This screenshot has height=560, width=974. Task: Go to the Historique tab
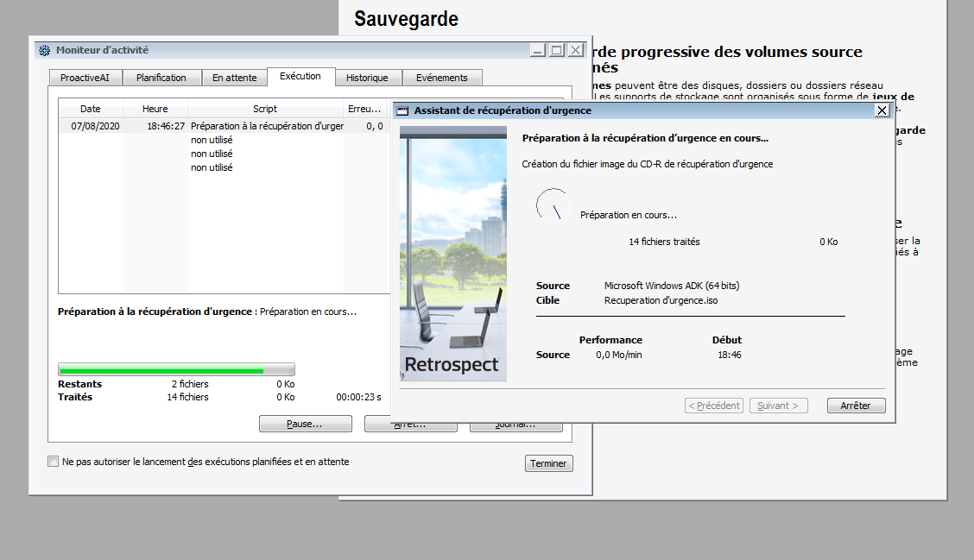367,78
